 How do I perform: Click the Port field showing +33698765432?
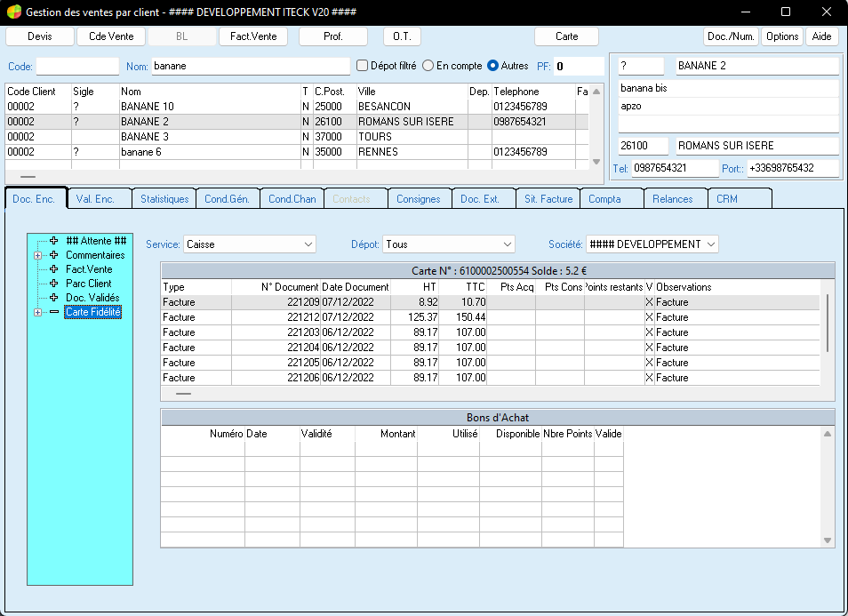(793, 168)
